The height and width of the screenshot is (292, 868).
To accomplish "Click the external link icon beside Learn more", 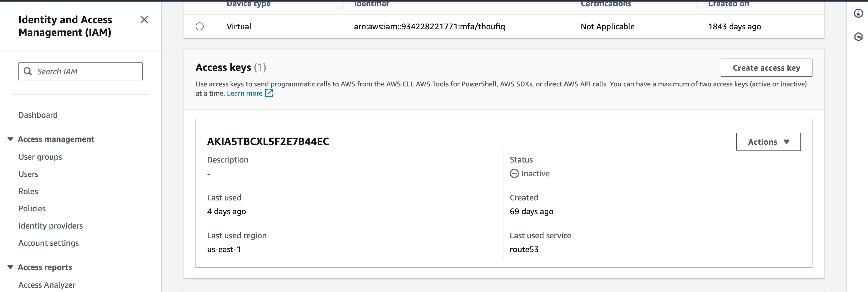I will (x=269, y=93).
